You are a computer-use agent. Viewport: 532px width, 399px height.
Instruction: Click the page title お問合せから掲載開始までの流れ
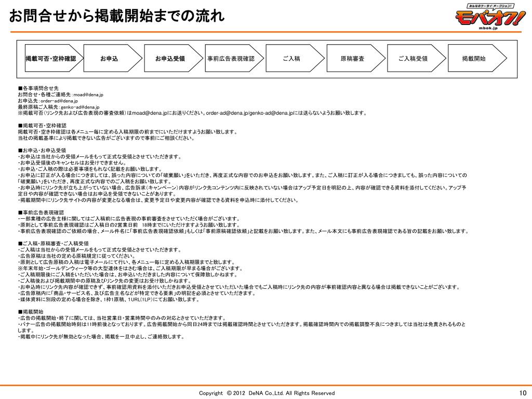click(x=117, y=16)
